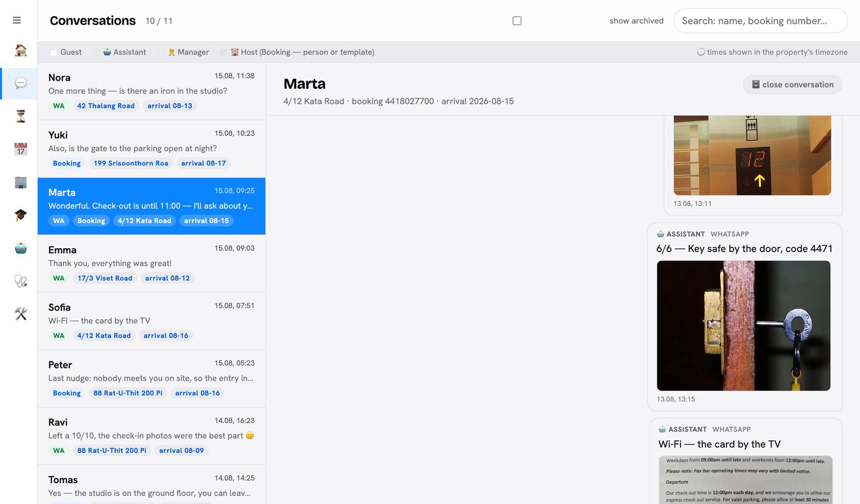Open Nora's conversation about the iron

[x=152, y=91]
